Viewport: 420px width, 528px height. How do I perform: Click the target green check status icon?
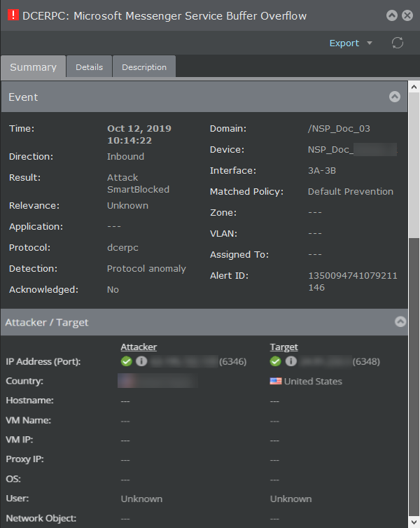[275, 361]
